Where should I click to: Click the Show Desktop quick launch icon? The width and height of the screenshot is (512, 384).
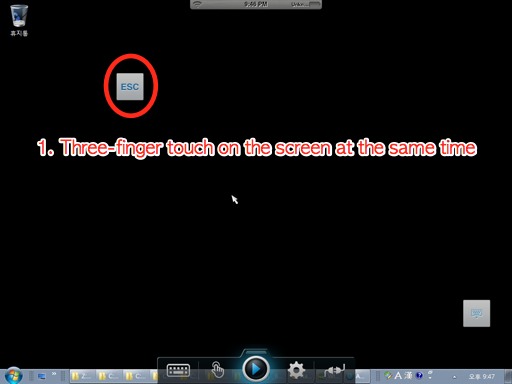tap(42, 377)
